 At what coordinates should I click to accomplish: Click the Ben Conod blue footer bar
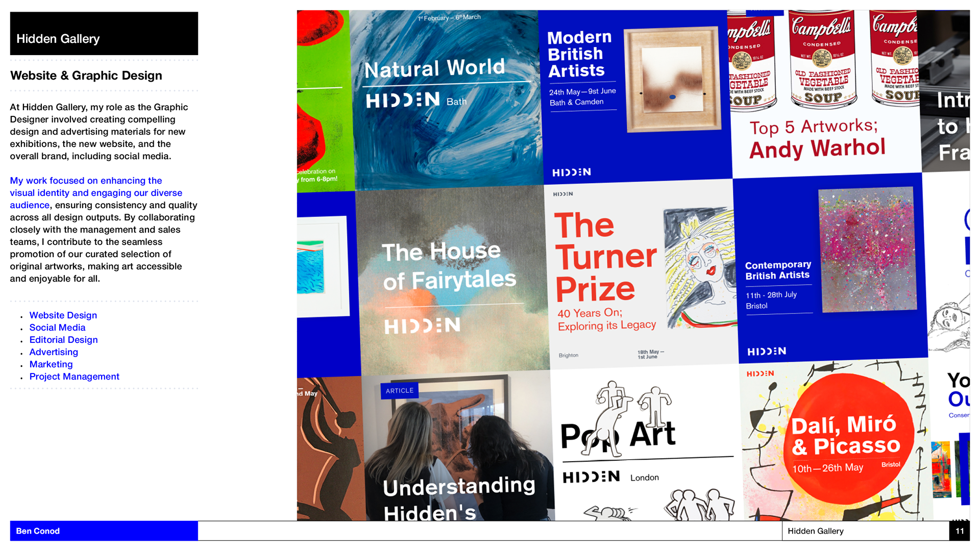(x=104, y=531)
